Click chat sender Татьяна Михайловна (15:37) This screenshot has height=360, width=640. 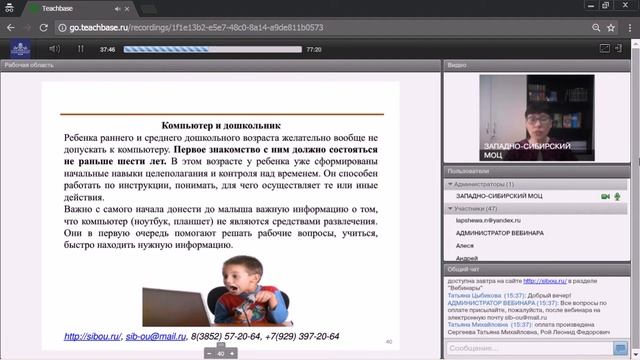(x=490, y=324)
